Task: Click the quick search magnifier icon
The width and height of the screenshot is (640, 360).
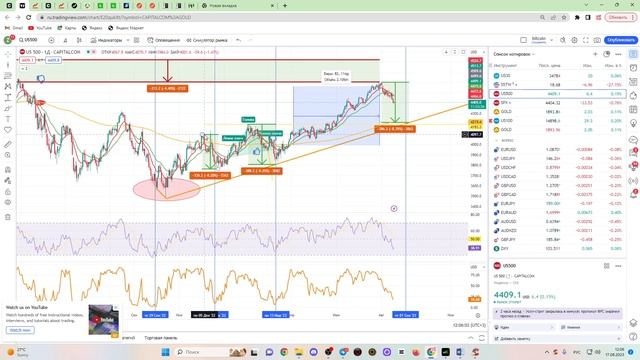Action: pos(563,40)
